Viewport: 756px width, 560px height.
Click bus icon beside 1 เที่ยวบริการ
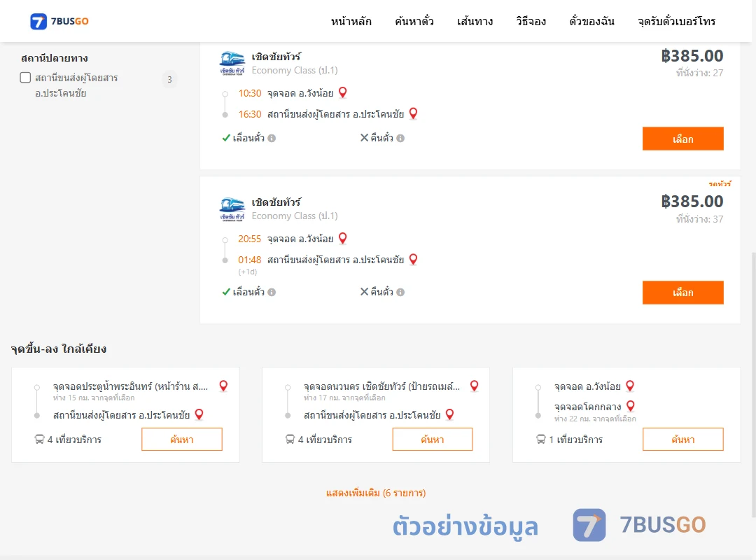(541, 440)
